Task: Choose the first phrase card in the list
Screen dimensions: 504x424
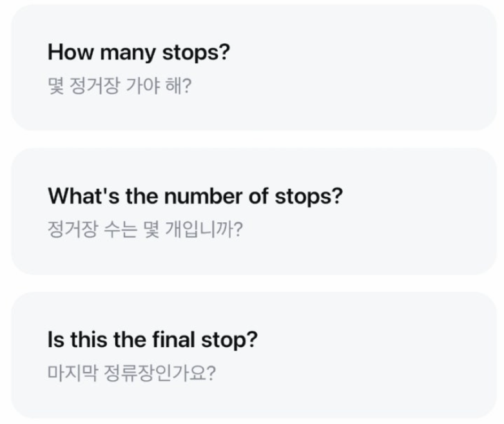Action: pyautogui.click(x=254, y=68)
